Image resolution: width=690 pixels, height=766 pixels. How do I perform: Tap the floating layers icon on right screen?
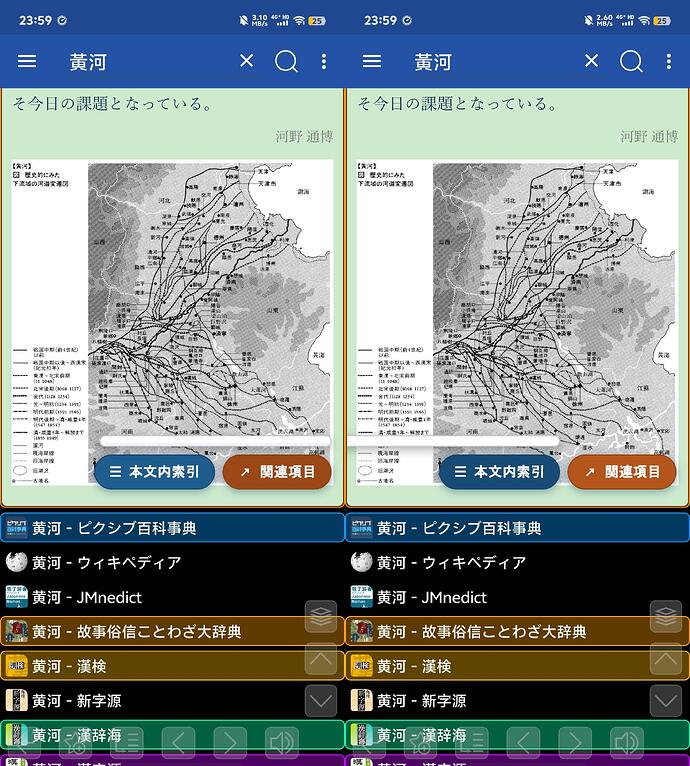(x=666, y=617)
